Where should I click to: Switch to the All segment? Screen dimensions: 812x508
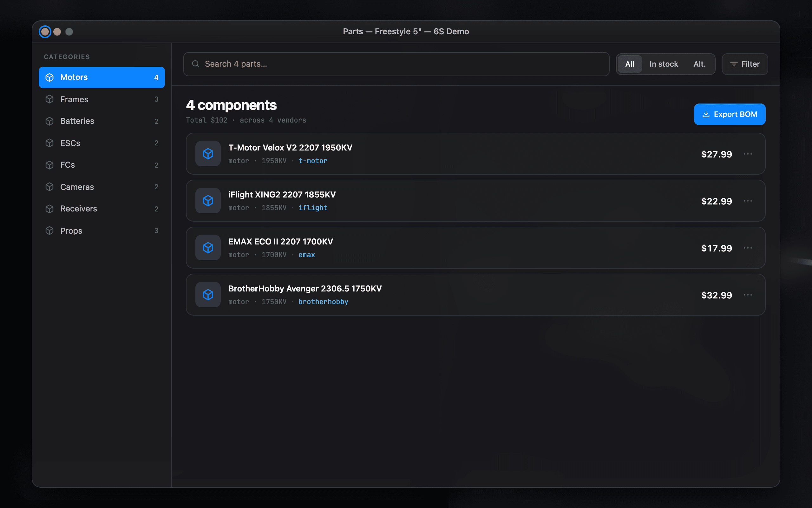tap(630, 64)
